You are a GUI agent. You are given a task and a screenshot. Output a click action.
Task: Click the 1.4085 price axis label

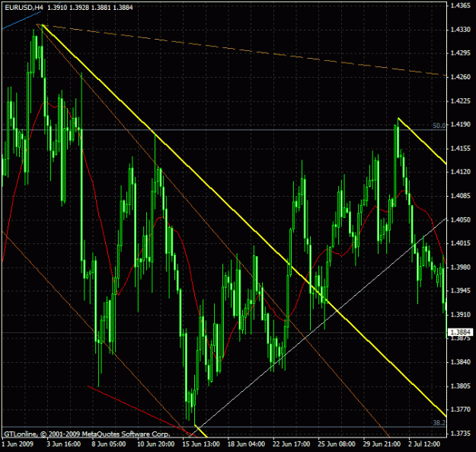(461, 196)
